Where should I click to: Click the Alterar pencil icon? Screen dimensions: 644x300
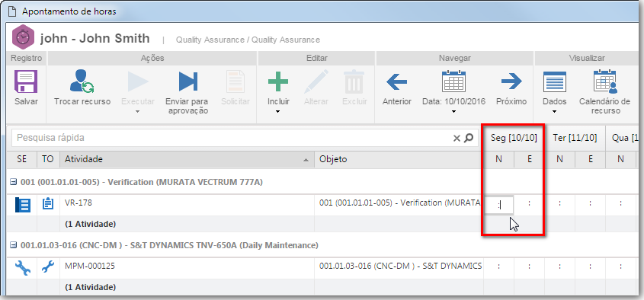point(316,81)
